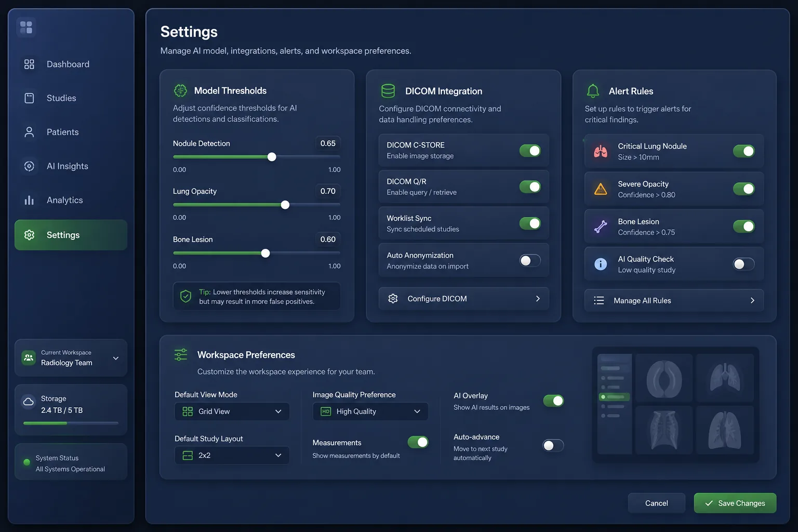The height and width of the screenshot is (532, 798).
Task: Click the Lung Opacity value field 0.70
Action: tap(328, 191)
